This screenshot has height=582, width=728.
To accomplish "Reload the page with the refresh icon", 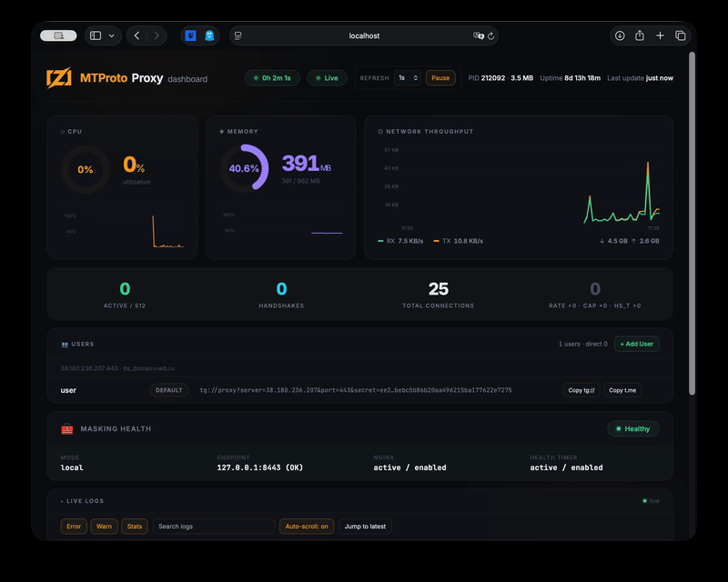I will click(490, 35).
